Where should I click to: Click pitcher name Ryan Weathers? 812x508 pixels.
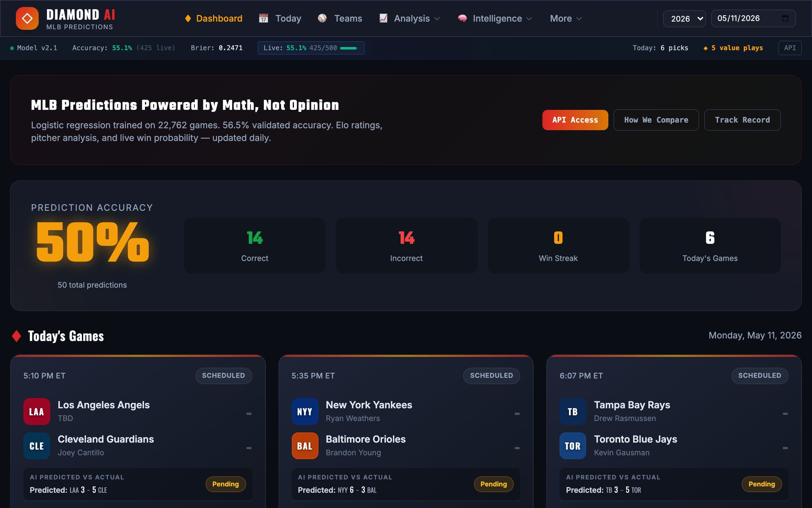[x=353, y=419]
